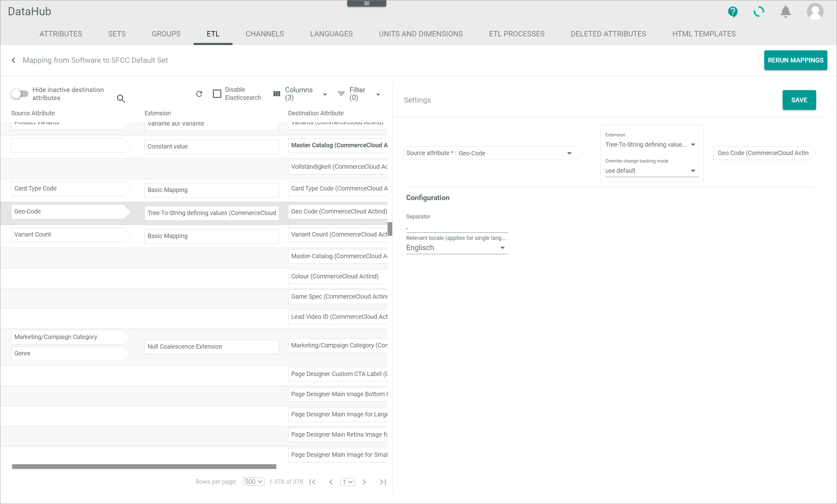Go to first page of results
837x504 pixels.
[x=313, y=482]
